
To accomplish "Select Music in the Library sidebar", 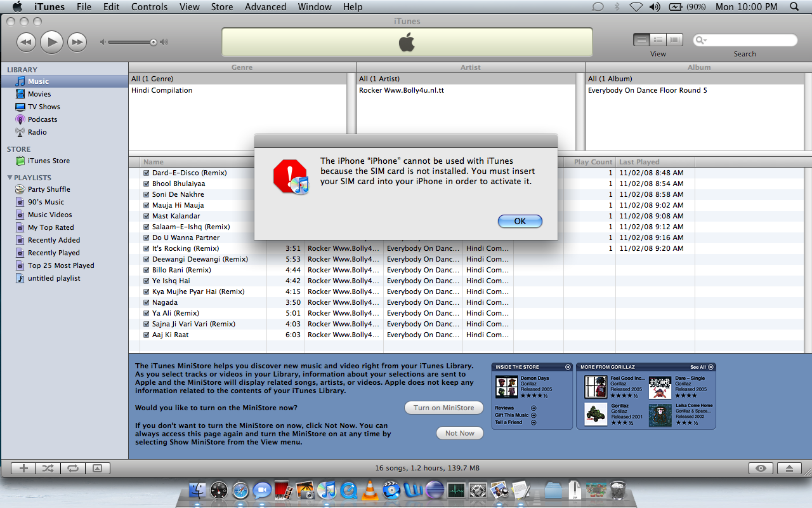I will [64, 81].
